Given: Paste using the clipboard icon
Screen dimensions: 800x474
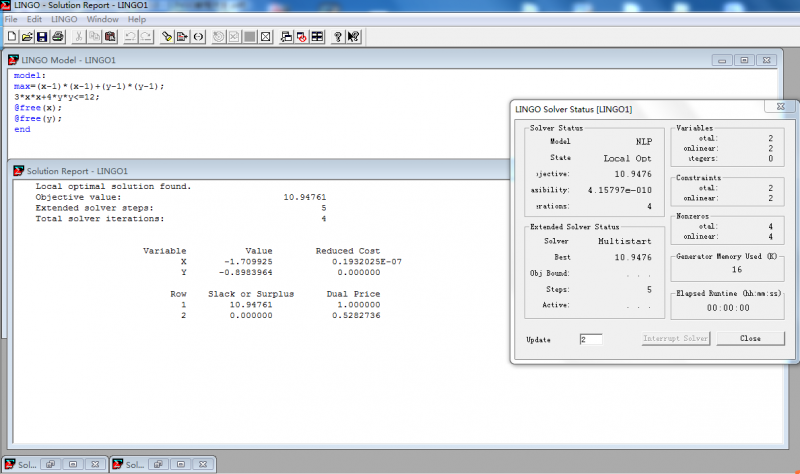Looking at the screenshot, I should (x=110, y=37).
